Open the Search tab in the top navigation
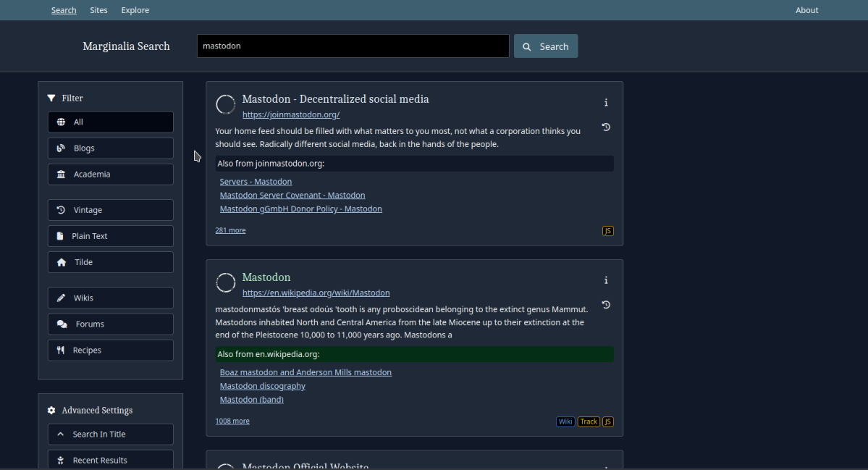Image resolution: width=868 pixels, height=470 pixels. coord(64,10)
